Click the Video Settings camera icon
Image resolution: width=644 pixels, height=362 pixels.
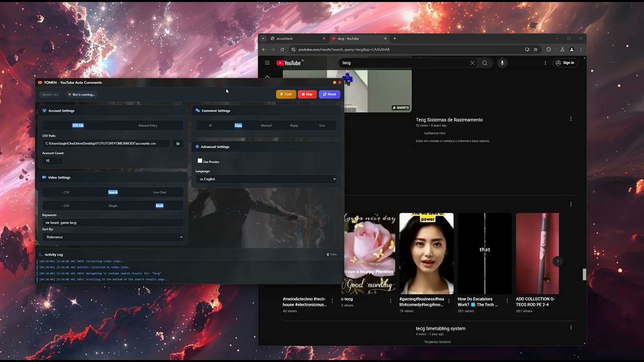tap(44, 177)
